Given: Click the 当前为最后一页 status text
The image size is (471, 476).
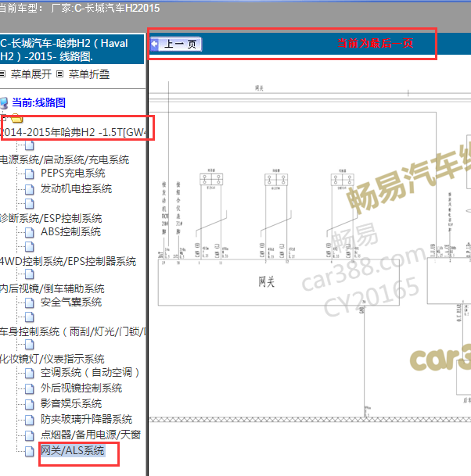Looking at the screenshot, I should [x=376, y=44].
